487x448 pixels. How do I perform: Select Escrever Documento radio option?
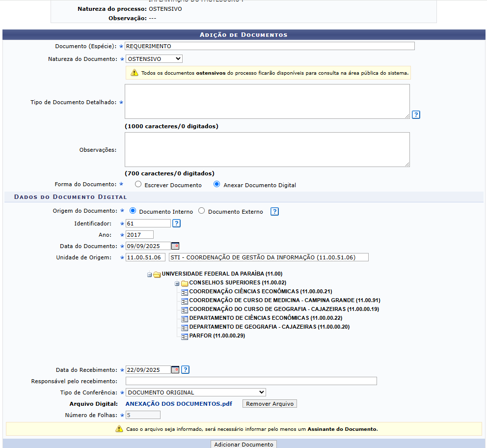[138, 185]
